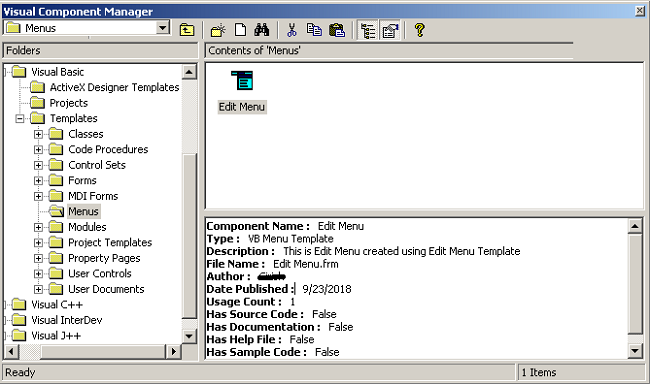Image resolution: width=650 pixels, height=384 pixels.
Task: Expand the Modules folder node
Action: coord(38,227)
